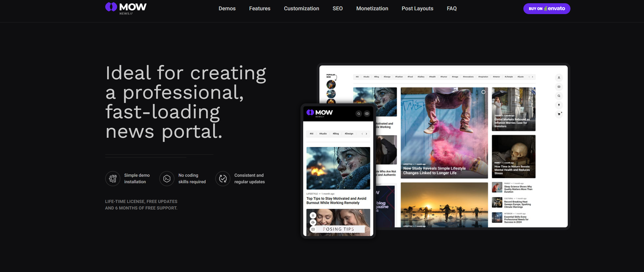Open the New Study Reveals Simple Lifestyle headline
The image size is (644, 272).
click(434, 171)
